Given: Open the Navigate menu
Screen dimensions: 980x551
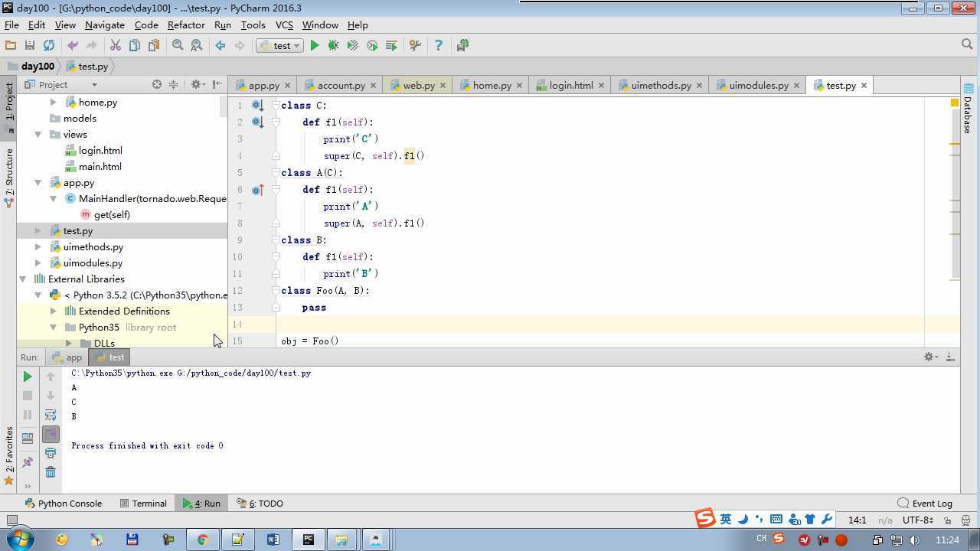Looking at the screenshot, I should (104, 25).
